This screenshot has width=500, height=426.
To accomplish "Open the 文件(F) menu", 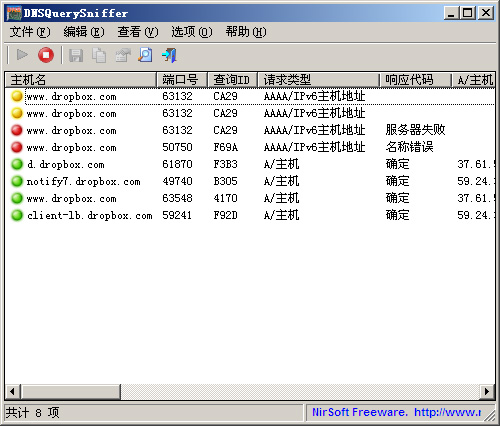I will pos(30,32).
